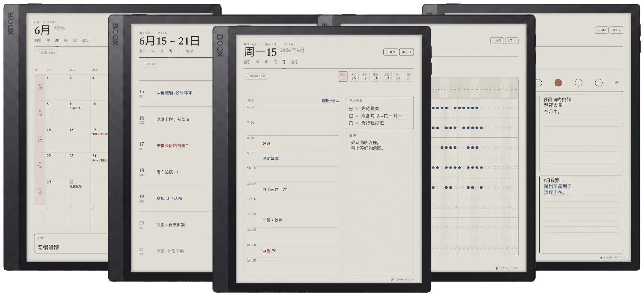The image size is (644, 296).
Task: Check off the 完成提案 task checkbox
Action: click(351, 108)
